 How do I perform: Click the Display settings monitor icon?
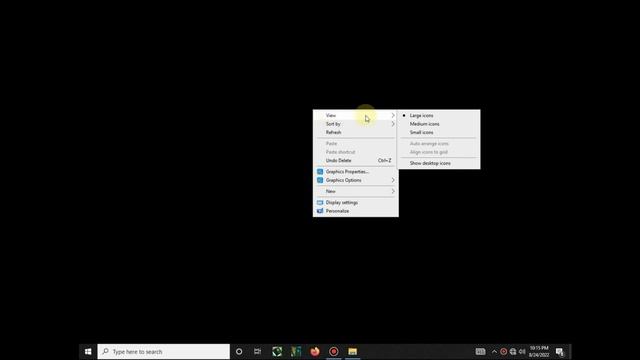tap(320, 202)
